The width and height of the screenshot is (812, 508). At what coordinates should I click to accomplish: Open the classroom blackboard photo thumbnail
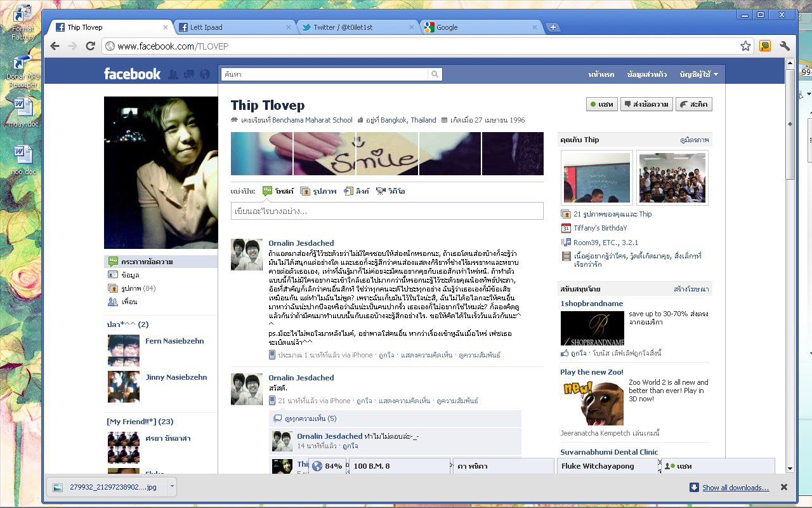(x=596, y=177)
